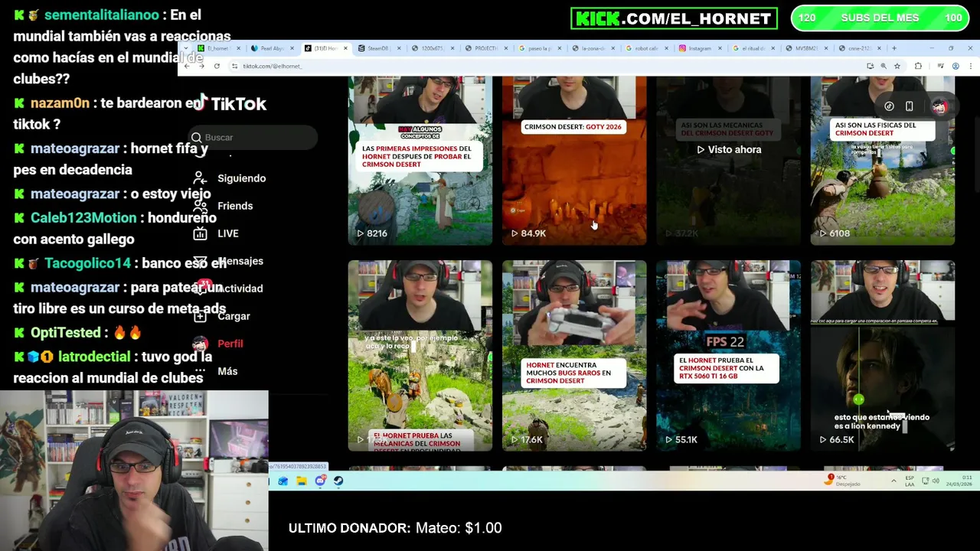Open the bugs raros video with 17.6K views
The height and width of the screenshot is (551, 980).
click(574, 356)
